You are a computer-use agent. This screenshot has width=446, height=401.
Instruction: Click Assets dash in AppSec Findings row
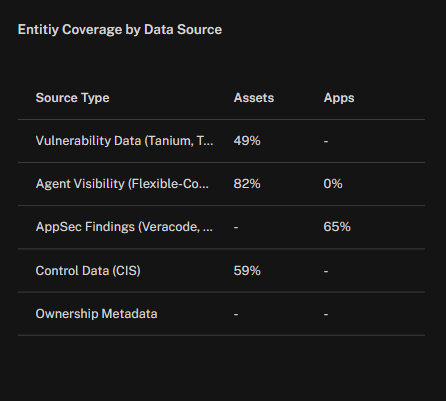pos(236,228)
